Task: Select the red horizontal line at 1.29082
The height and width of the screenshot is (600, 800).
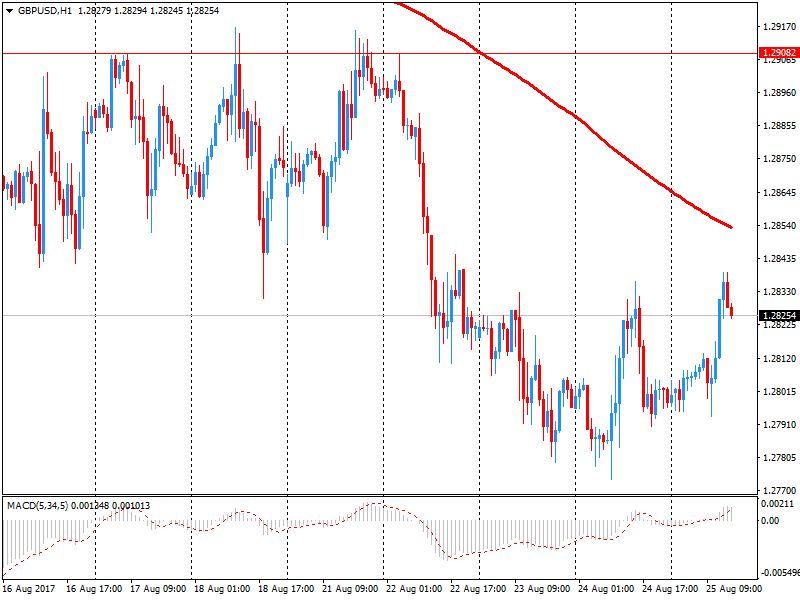Action: pos(380,53)
